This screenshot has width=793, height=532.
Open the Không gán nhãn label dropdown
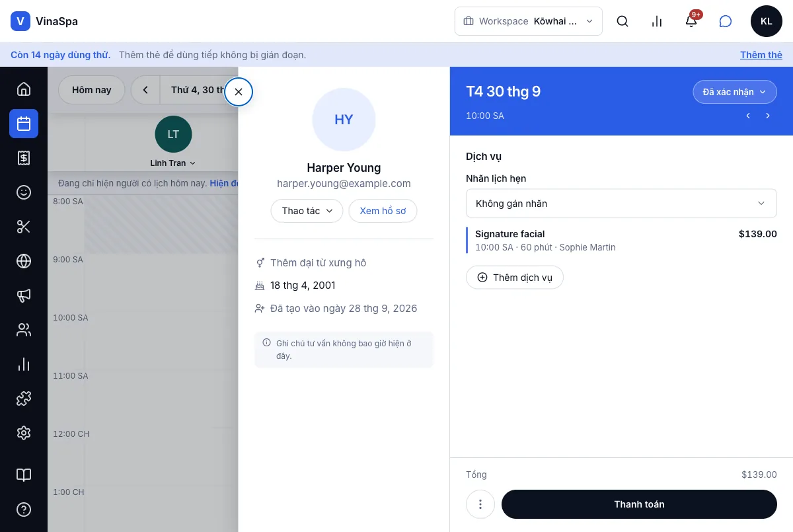[x=621, y=204]
